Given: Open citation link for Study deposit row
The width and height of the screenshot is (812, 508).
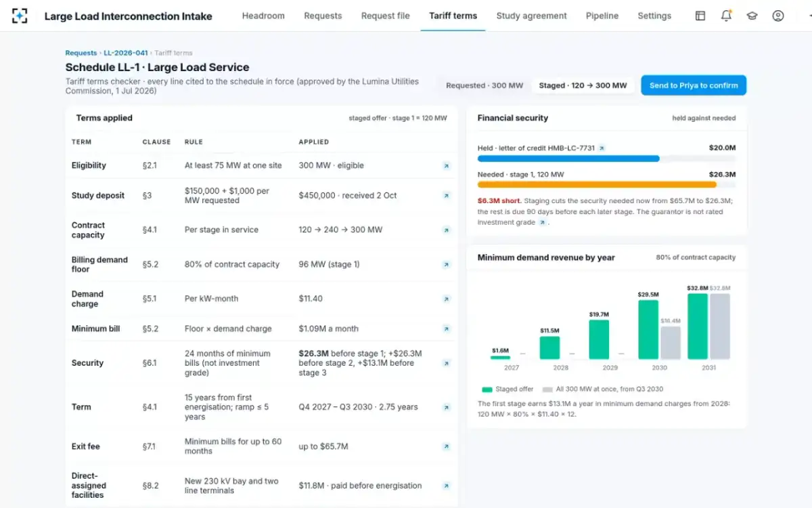Looking at the screenshot, I should [x=446, y=196].
